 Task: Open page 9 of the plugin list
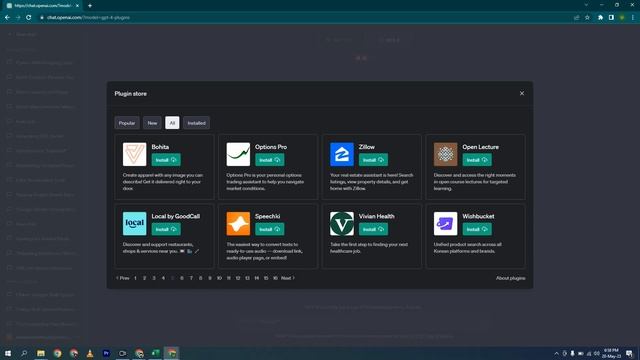[210, 278]
